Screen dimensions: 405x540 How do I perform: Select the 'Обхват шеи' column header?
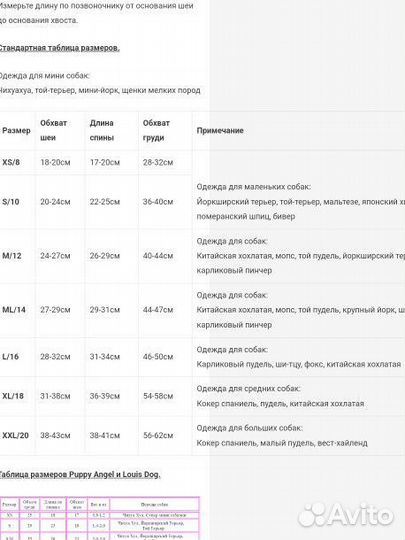[x=53, y=130]
